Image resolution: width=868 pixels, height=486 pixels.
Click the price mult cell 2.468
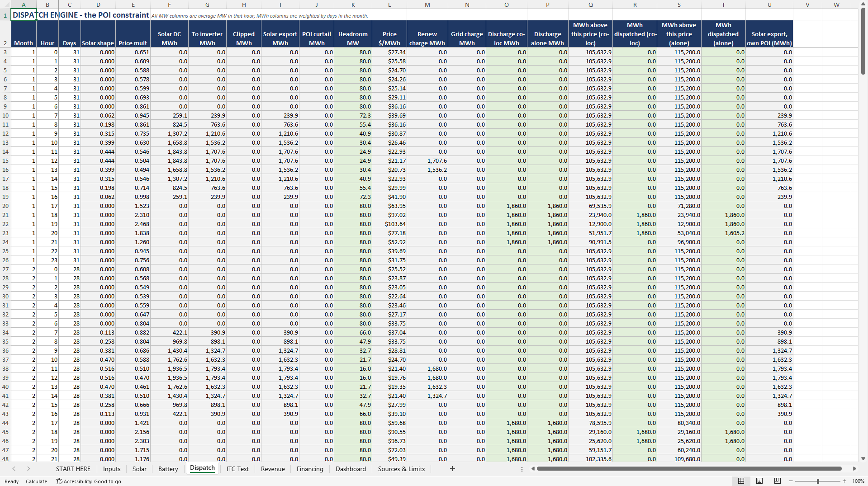click(x=133, y=224)
